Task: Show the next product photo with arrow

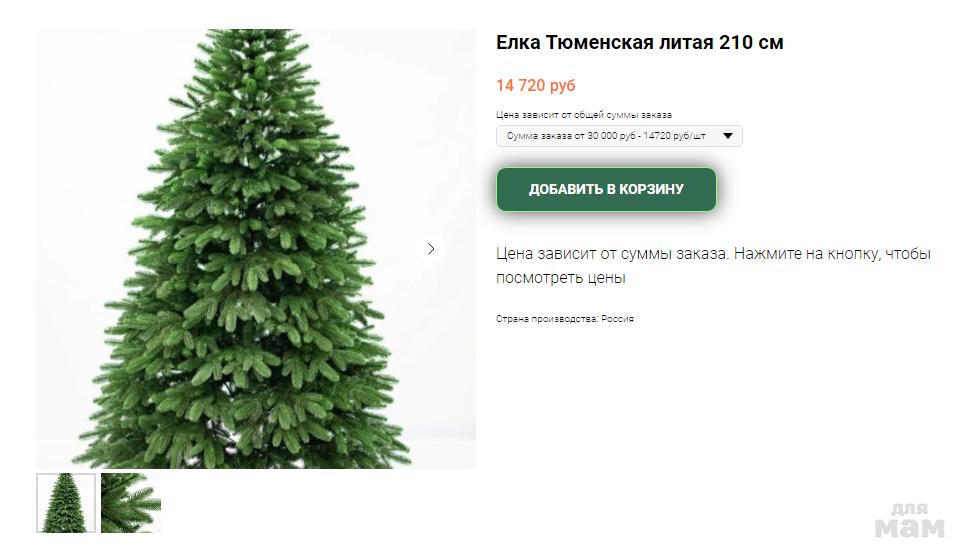Action: click(x=431, y=249)
